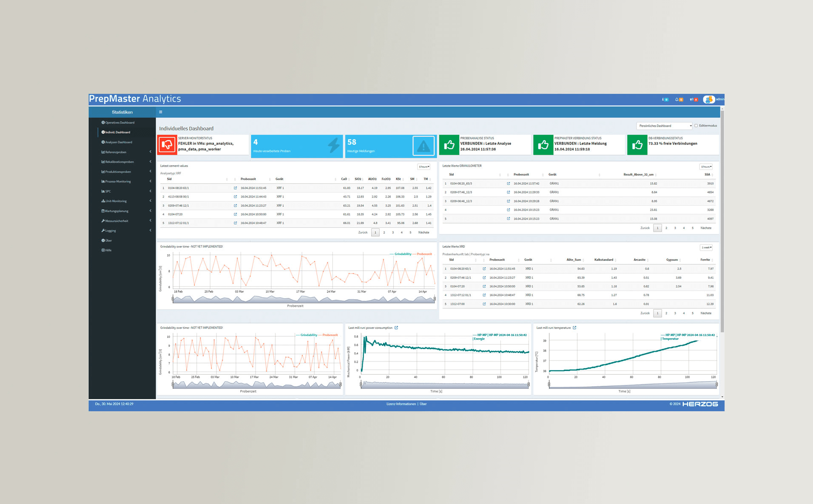Click Nächste in cement table pagination
Viewport: 813px width, 504px height.
click(424, 232)
